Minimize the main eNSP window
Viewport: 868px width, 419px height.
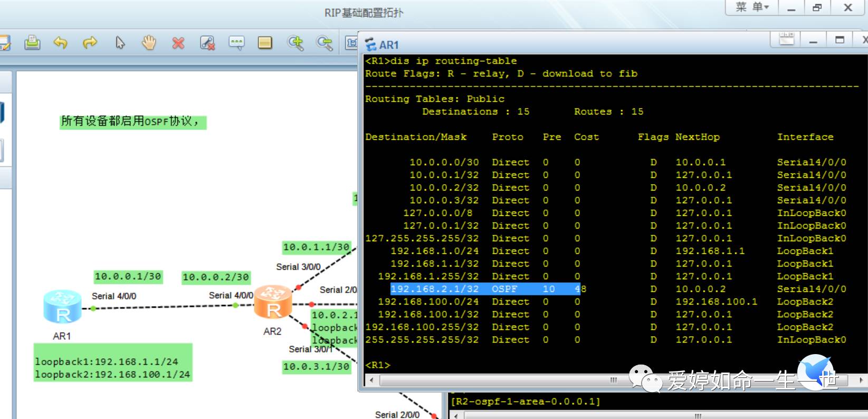click(x=791, y=8)
